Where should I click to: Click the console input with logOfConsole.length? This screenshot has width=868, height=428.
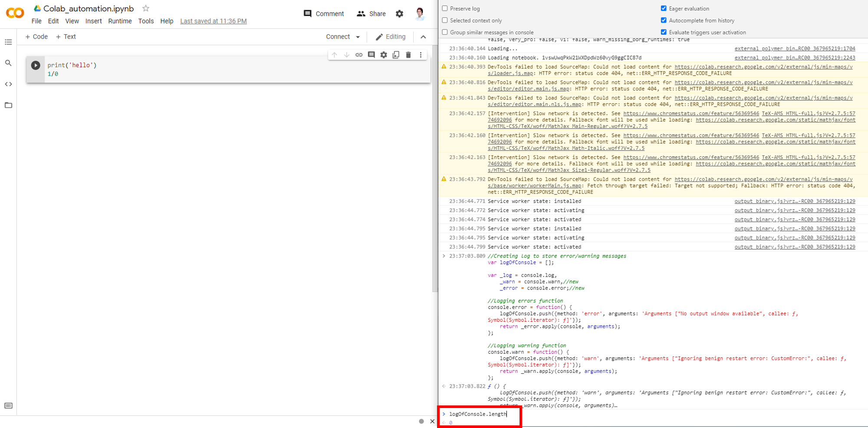tap(477, 414)
